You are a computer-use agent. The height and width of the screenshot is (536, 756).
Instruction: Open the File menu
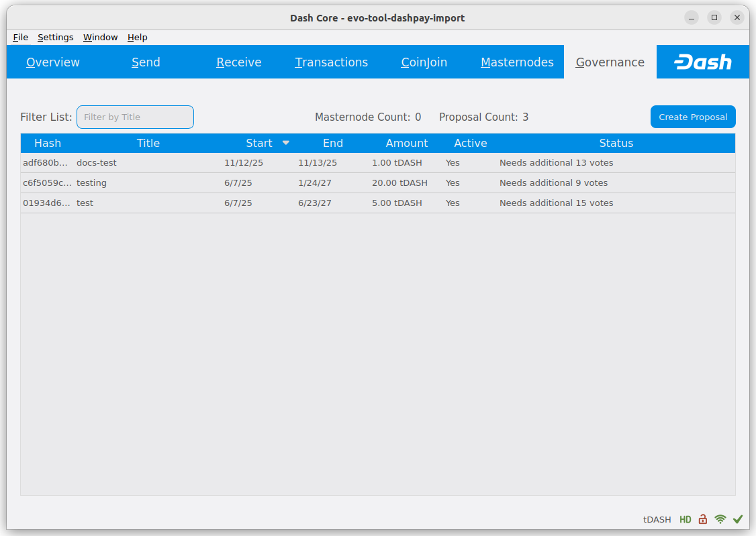20,38
